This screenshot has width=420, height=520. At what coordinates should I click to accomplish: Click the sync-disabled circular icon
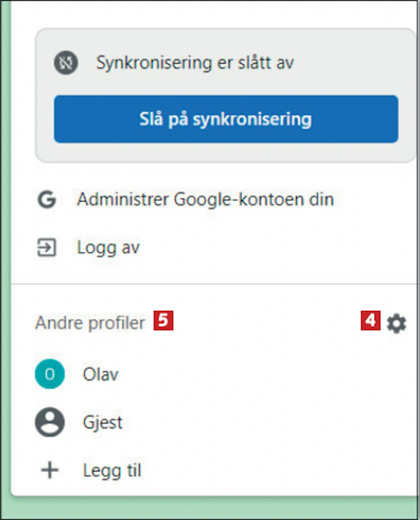pos(66,62)
